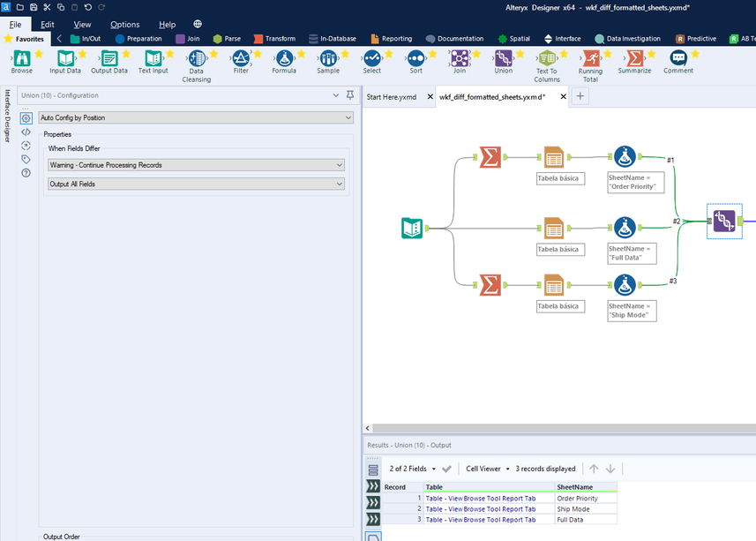Click the canvas horizontal scrollbar
The width and height of the screenshot is (756, 541).
(564, 428)
